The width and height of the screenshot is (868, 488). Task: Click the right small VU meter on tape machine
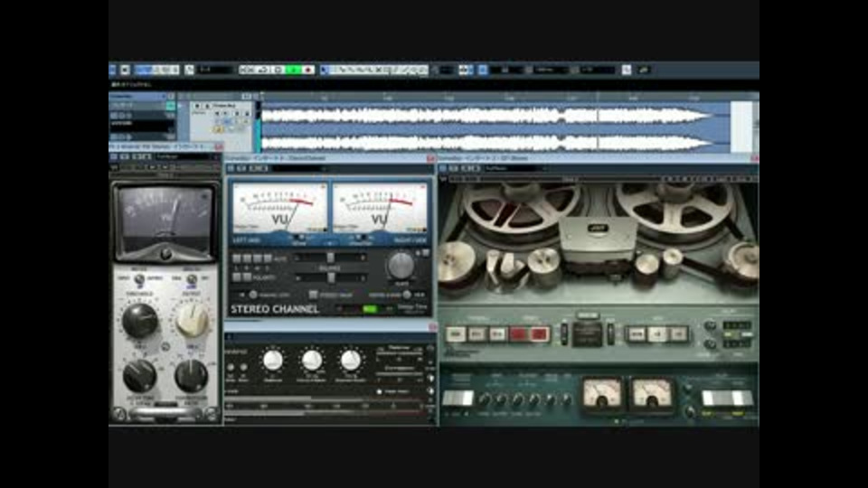(652, 393)
